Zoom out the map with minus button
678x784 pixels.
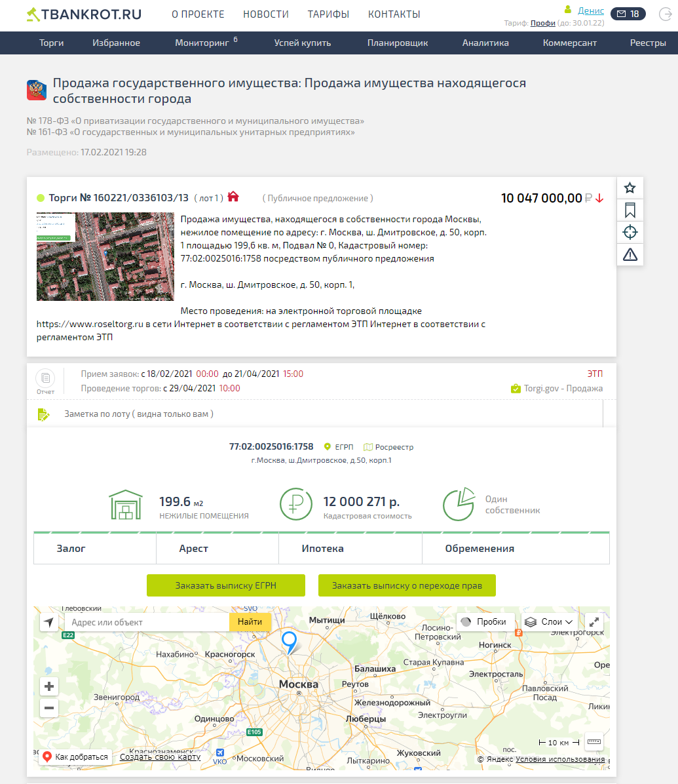coord(49,707)
